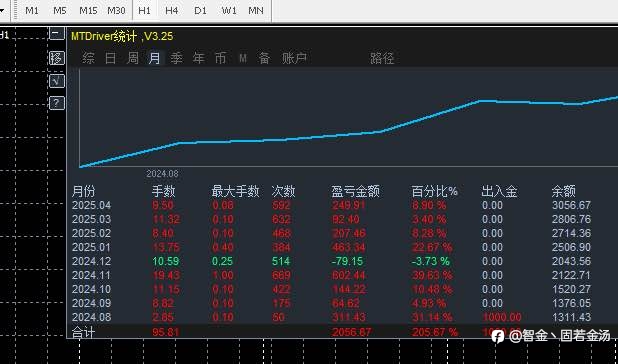Click the 月份 column header
This screenshot has width=618, height=364.
coord(83,192)
